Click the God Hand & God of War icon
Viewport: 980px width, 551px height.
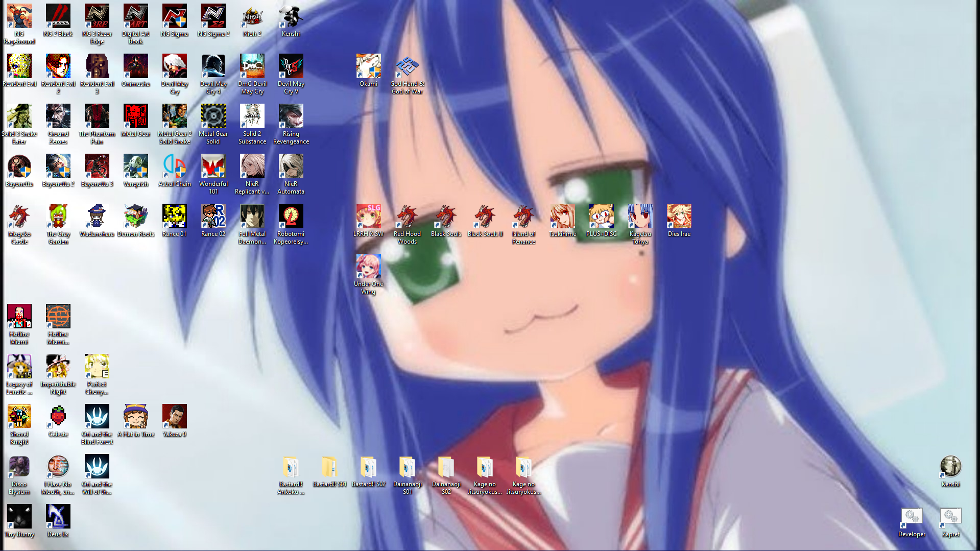(408, 66)
